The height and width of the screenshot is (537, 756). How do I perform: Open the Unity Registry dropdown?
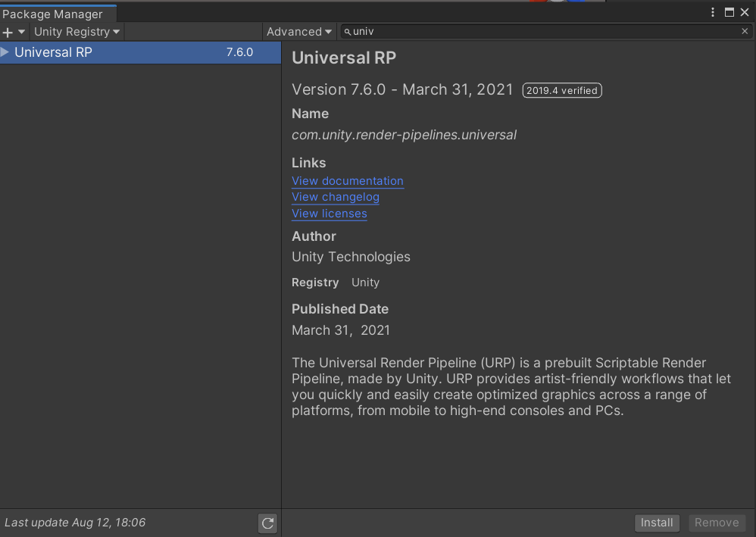(76, 31)
